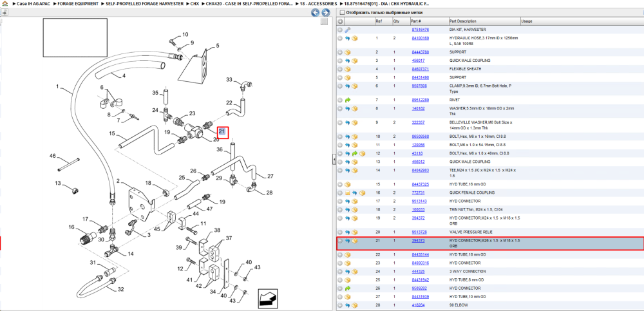The height and width of the screenshot is (311, 644).
Task: Select callout 46 in the diagram
Action: pos(53,156)
